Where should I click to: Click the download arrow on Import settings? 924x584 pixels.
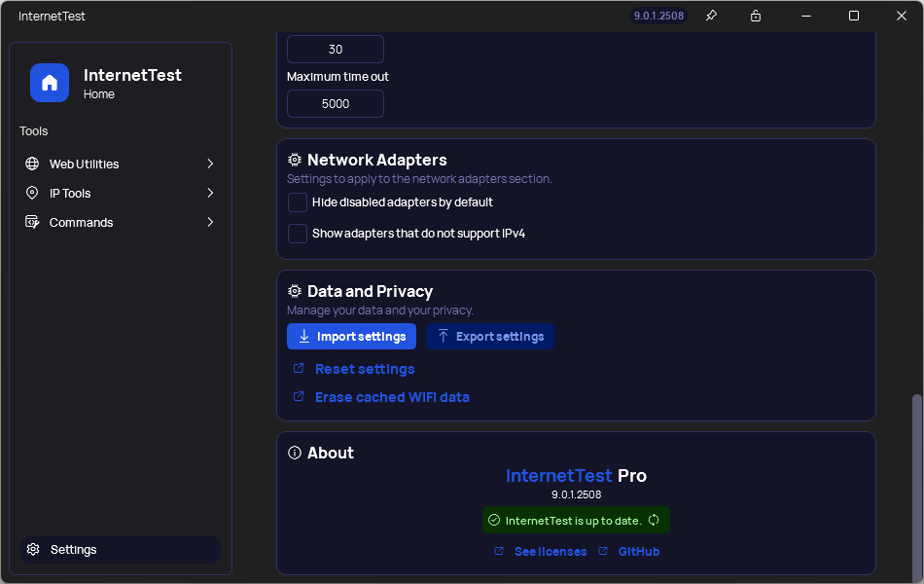pos(304,336)
